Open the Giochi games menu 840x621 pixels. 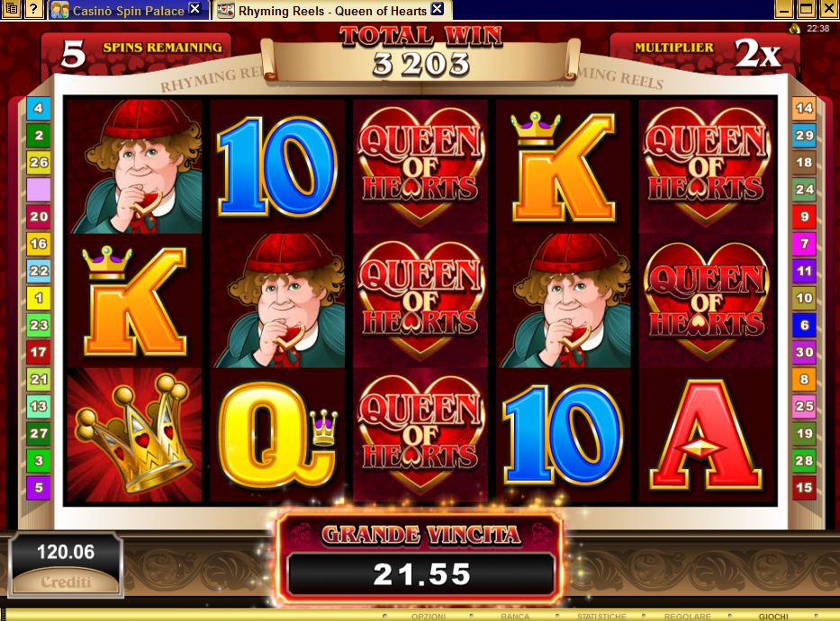(x=773, y=616)
